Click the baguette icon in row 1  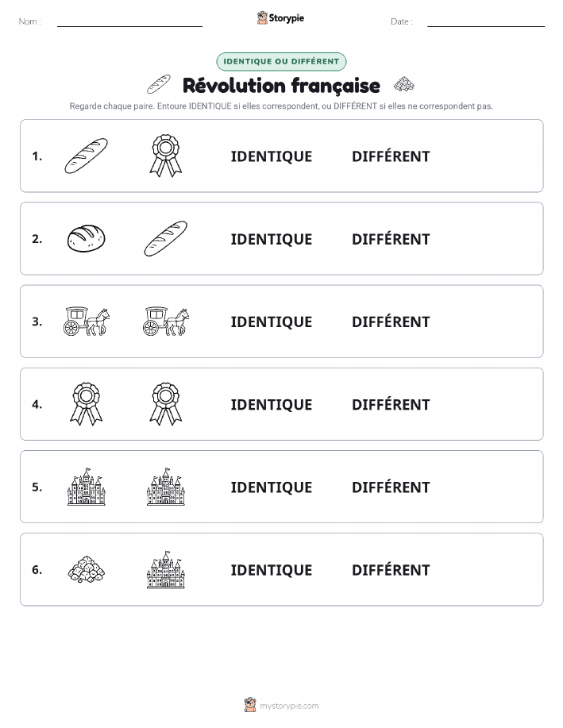tap(86, 156)
